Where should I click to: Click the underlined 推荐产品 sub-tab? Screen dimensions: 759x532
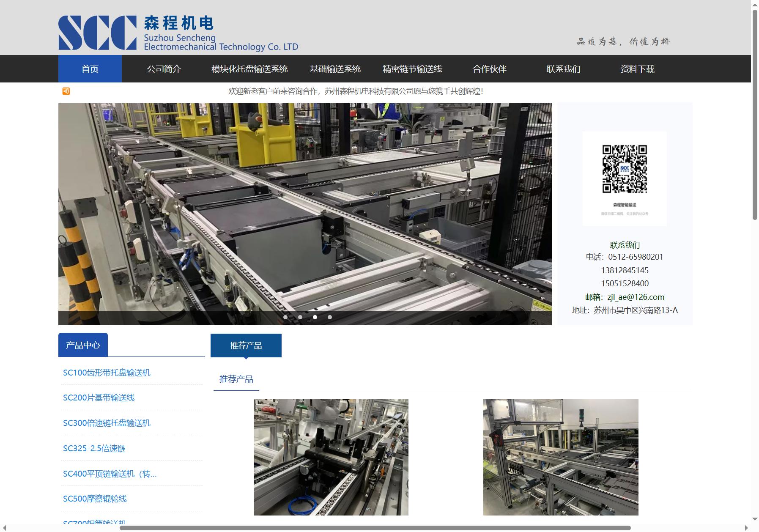coord(236,379)
